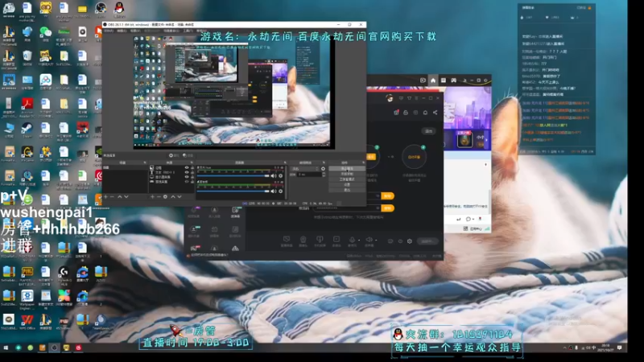Adjust second mixer channel volume slider
This screenshot has height=362, width=644.
(233, 191)
